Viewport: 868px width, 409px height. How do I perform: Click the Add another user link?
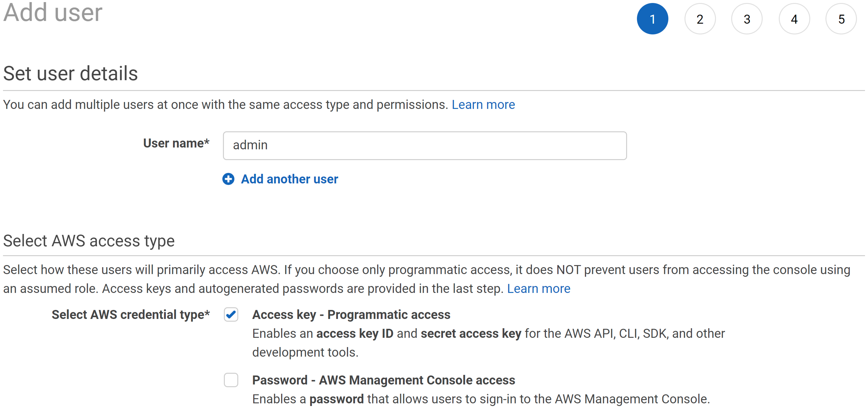pyautogui.click(x=289, y=179)
